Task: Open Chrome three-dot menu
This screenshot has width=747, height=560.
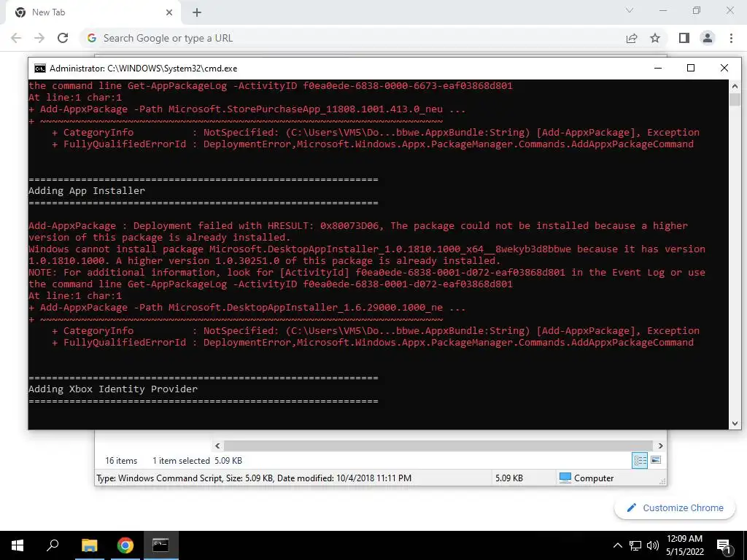Action: coord(731,38)
